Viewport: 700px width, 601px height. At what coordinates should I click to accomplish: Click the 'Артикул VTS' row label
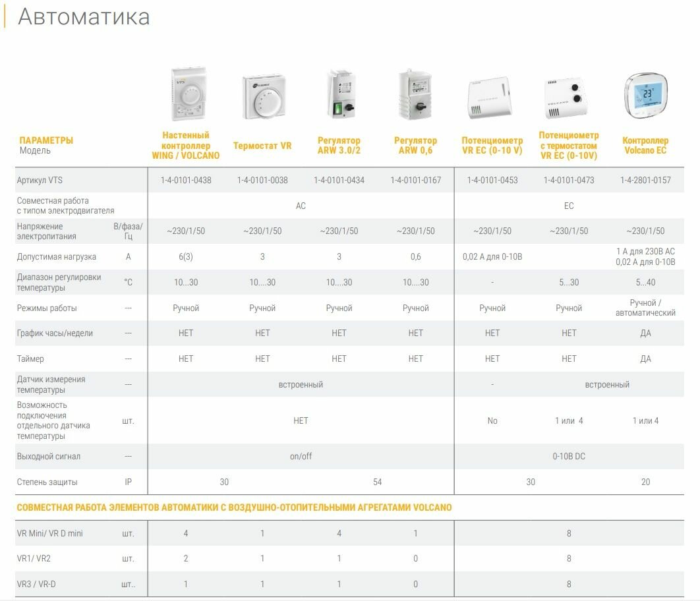[40, 181]
